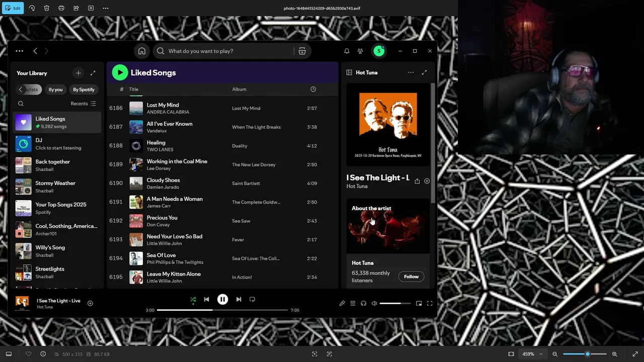The image size is (644, 362).
Task: Zoom out with the minus magnifier
Action: (555, 354)
